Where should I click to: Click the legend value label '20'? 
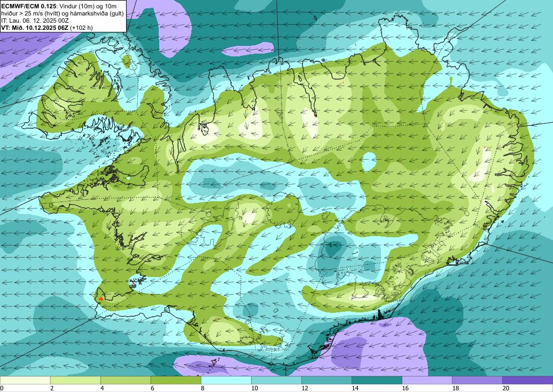[506, 389]
